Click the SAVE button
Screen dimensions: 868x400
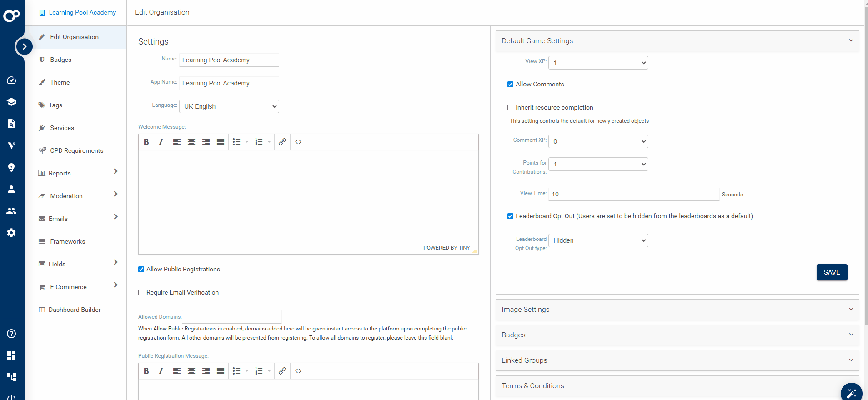click(x=832, y=272)
